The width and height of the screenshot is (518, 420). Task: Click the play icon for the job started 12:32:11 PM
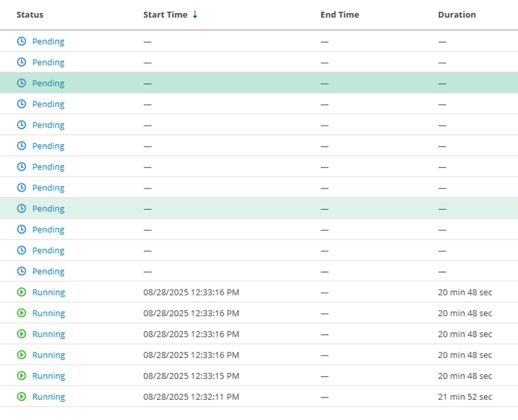pos(21,397)
